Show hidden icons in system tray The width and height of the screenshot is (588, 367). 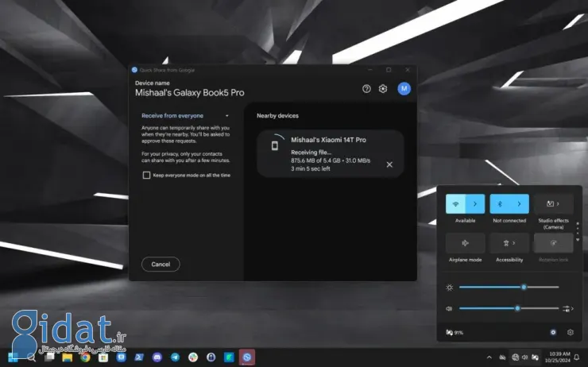pyautogui.click(x=489, y=357)
